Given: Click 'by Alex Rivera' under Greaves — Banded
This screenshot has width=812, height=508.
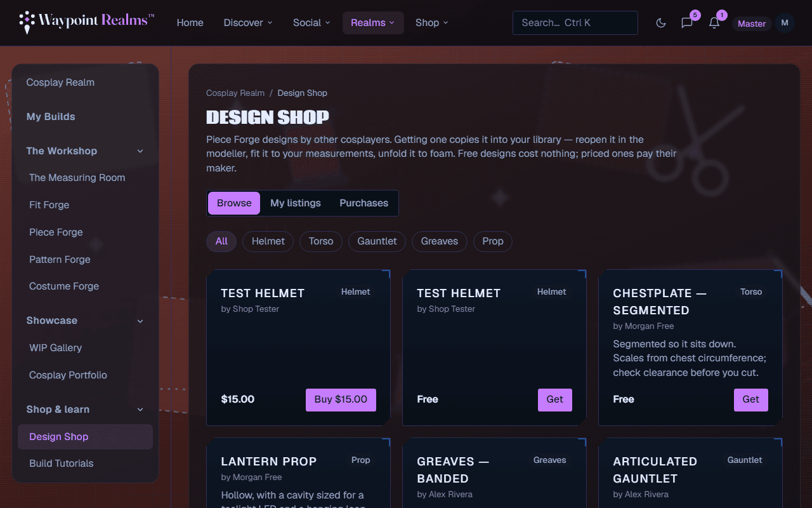Looking at the screenshot, I should pos(445,495).
